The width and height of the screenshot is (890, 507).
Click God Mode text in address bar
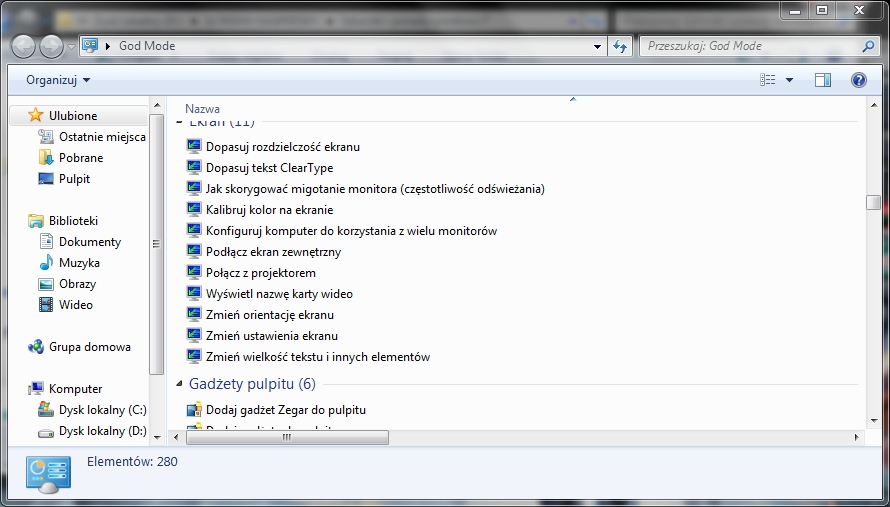pyautogui.click(x=147, y=46)
